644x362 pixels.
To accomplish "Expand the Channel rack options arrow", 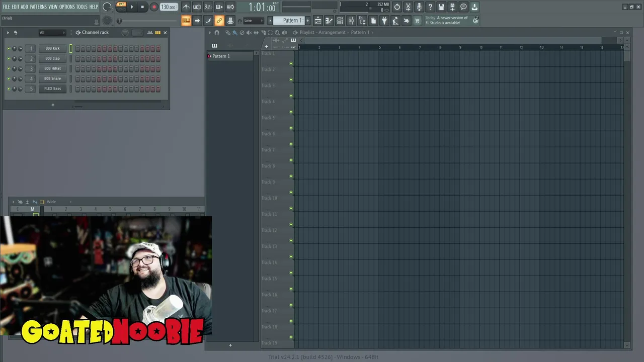I will pos(8,33).
